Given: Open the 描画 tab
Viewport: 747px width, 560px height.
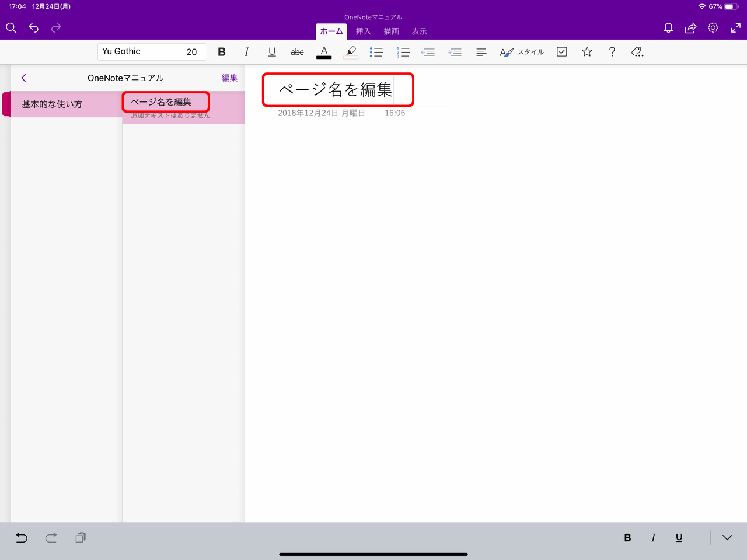Looking at the screenshot, I should [x=392, y=32].
